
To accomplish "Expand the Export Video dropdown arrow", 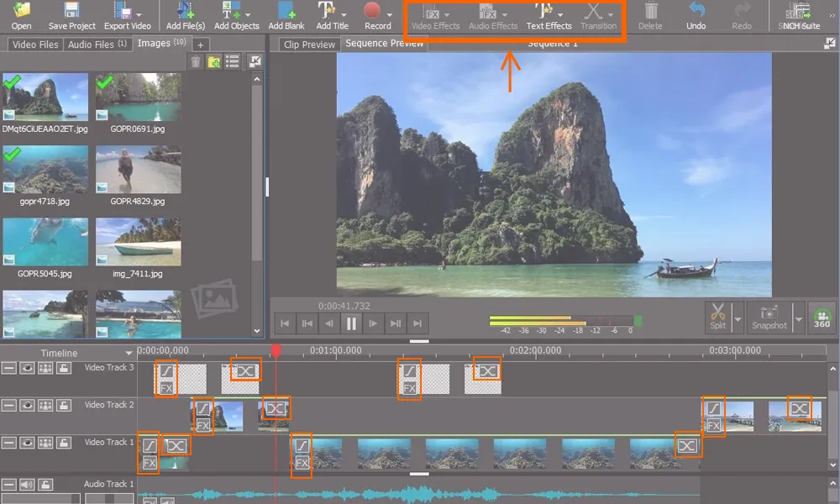I will coord(139,15).
